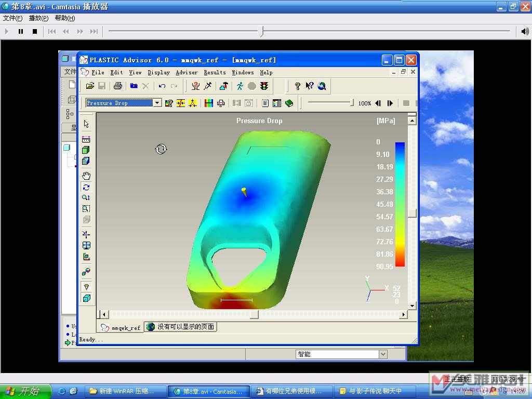
Task: Click the blue folder icon beside Print
Action: (134, 86)
